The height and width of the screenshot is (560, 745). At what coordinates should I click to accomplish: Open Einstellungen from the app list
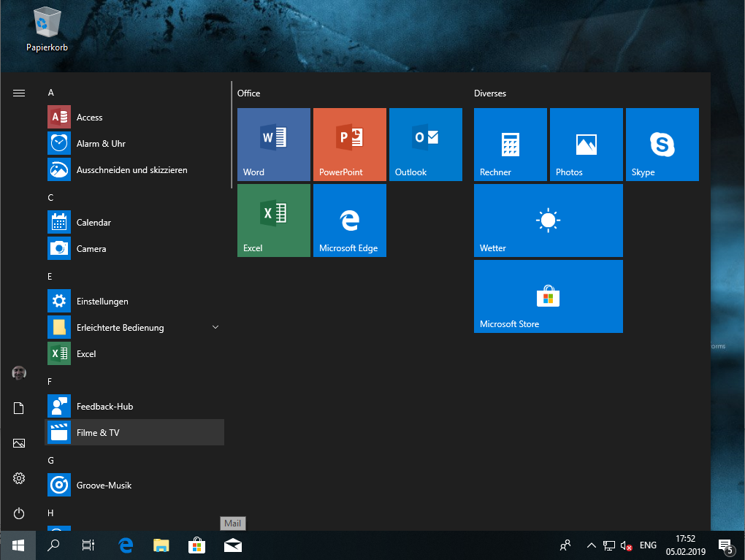tap(134, 301)
